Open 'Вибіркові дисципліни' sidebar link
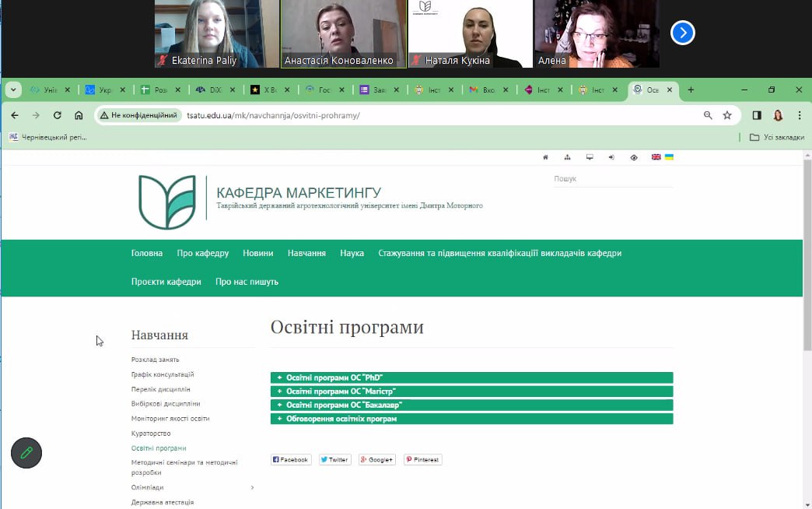 tap(166, 404)
